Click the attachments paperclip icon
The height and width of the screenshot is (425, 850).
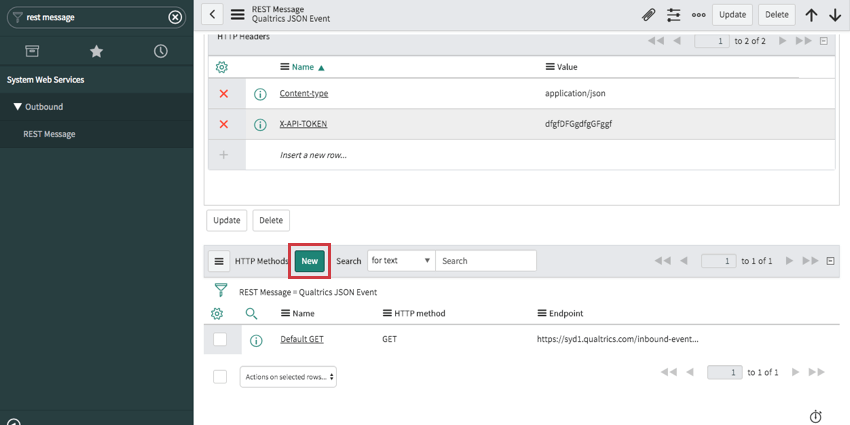648,15
